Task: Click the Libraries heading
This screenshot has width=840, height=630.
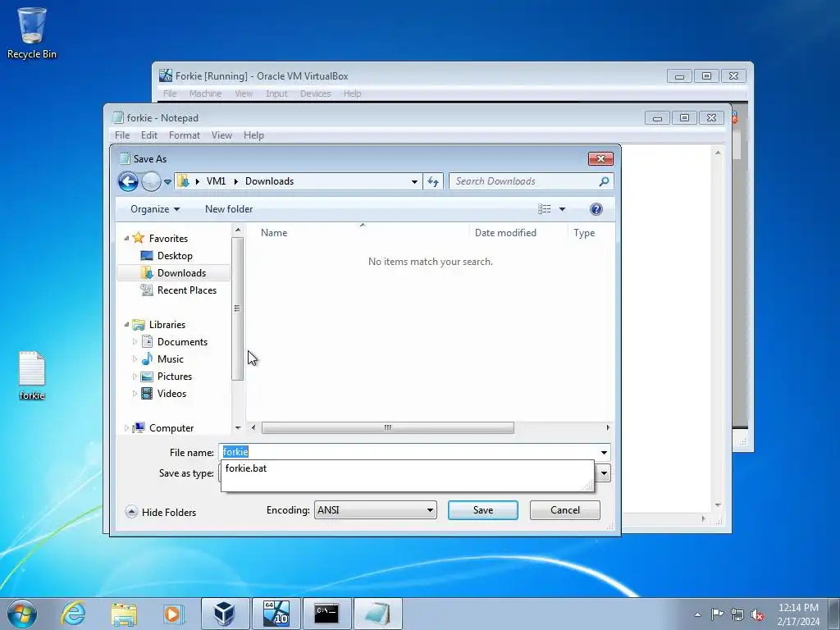Action: [x=167, y=325]
